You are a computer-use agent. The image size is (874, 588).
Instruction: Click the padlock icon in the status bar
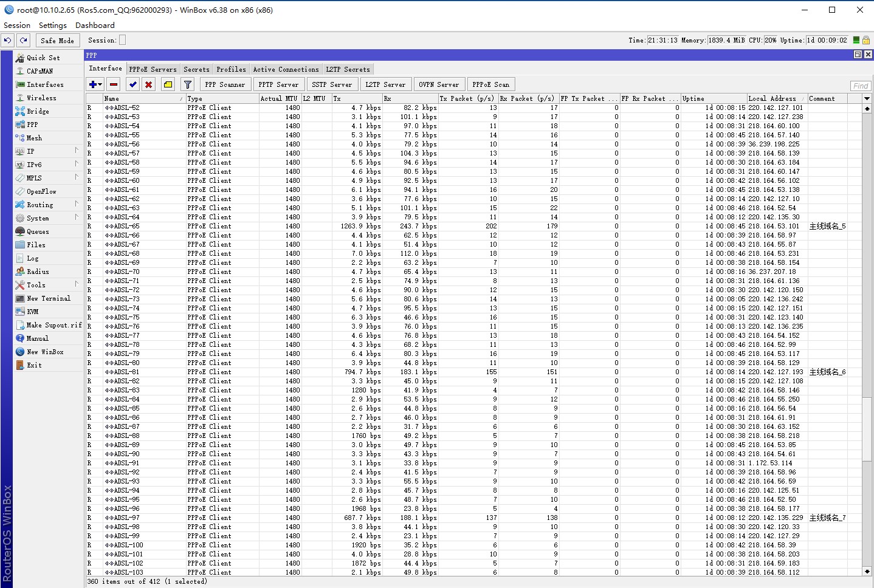tap(866, 40)
